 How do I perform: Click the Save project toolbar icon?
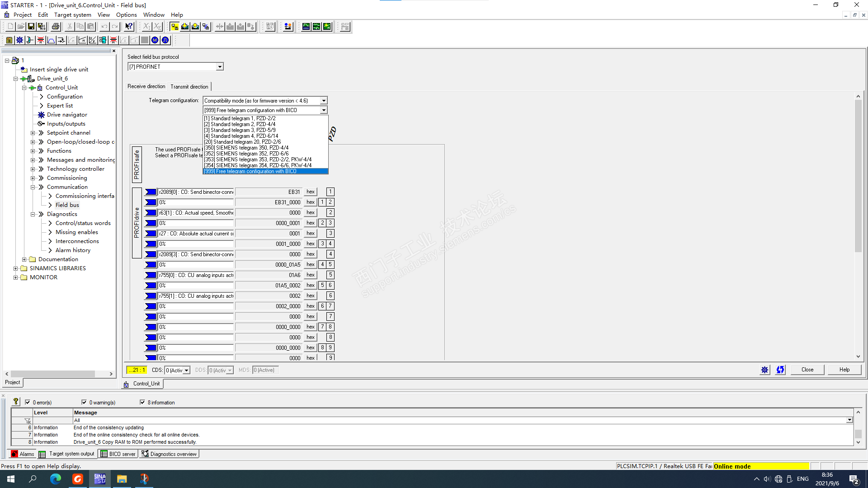[x=31, y=27]
